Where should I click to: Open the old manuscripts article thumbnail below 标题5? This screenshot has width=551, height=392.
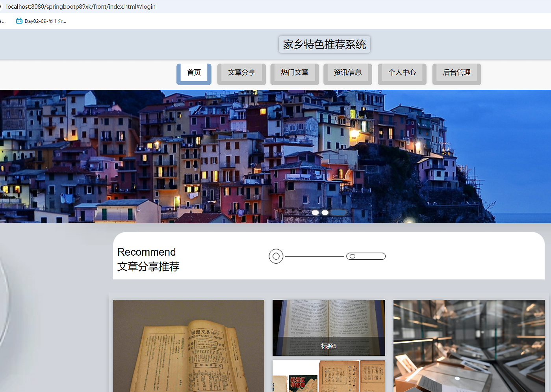(x=329, y=376)
